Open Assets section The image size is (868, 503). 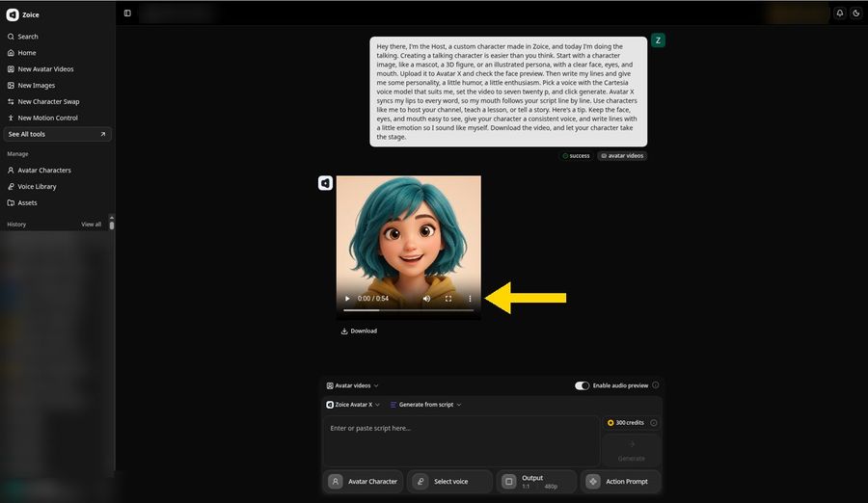tap(22, 202)
